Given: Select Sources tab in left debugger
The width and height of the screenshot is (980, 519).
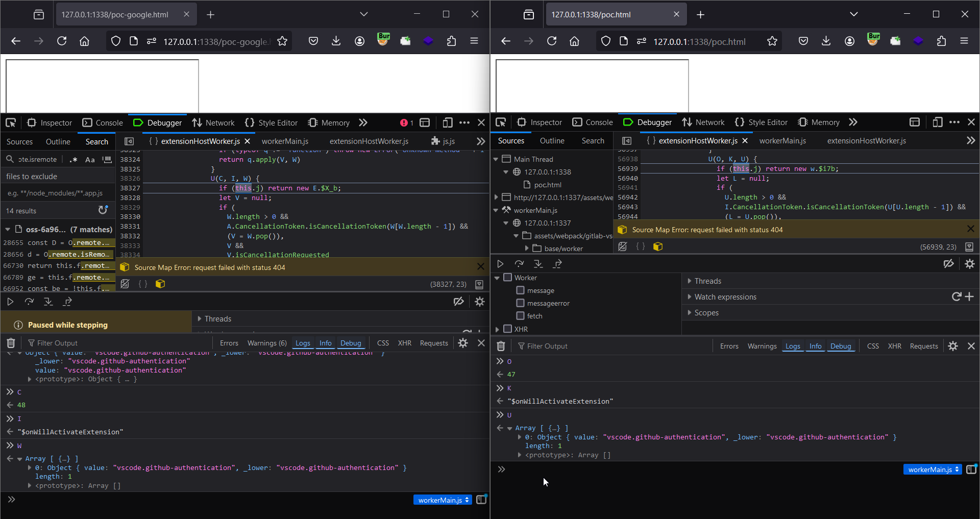Looking at the screenshot, I should tap(19, 142).
